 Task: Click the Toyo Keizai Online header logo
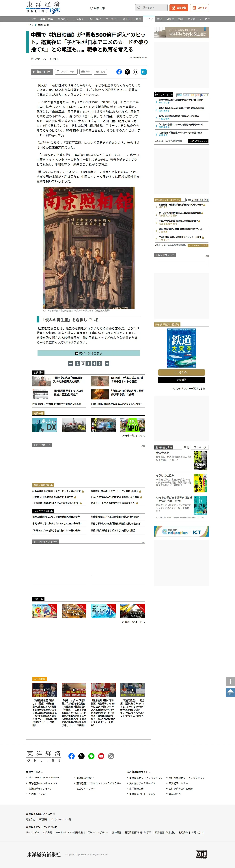pyautogui.click(x=43, y=7)
